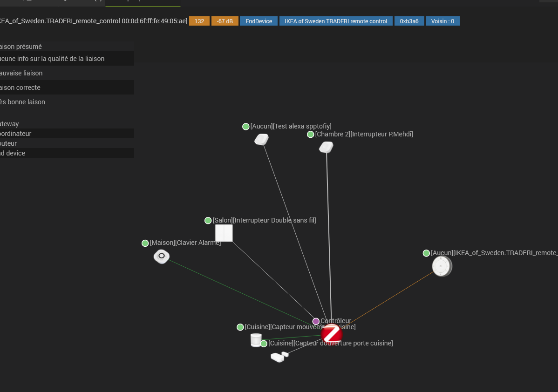Click green dot beside Interrupteur Double sans fil

[x=208, y=221]
